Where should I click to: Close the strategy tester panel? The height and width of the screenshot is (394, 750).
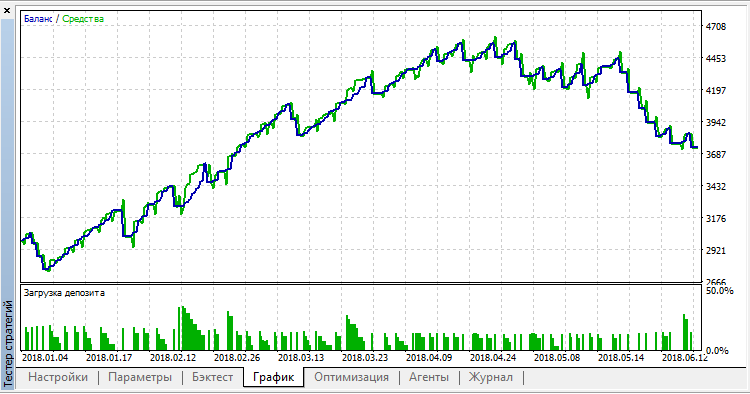7,11
